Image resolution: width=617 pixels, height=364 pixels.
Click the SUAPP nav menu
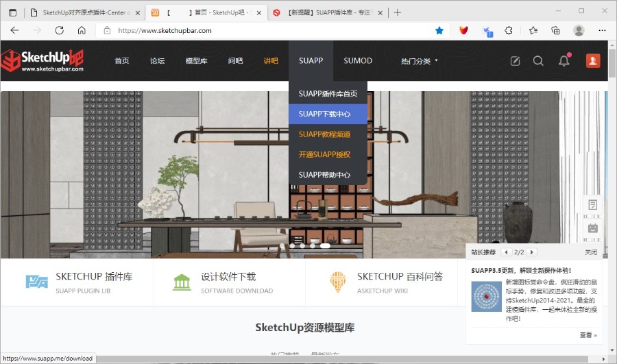pos(311,60)
